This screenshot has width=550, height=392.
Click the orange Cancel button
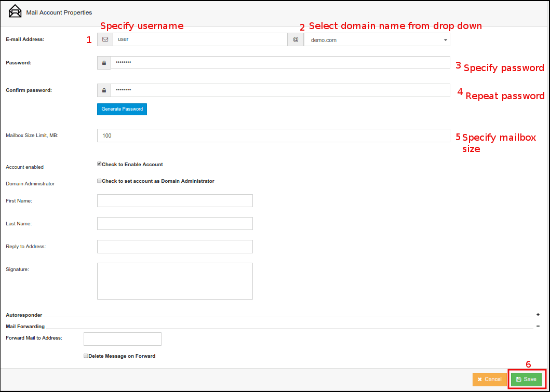click(489, 380)
